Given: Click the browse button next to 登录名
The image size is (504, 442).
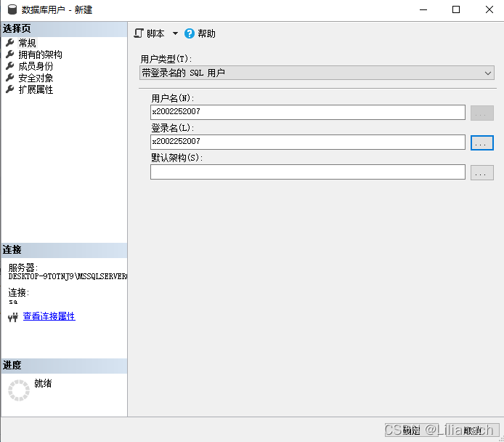Looking at the screenshot, I should pyautogui.click(x=482, y=142).
